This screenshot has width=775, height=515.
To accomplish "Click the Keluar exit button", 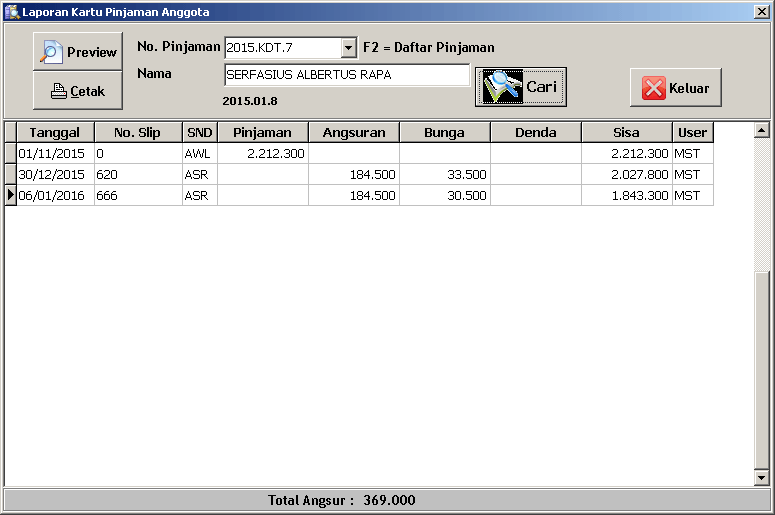I will pyautogui.click(x=676, y=88).
